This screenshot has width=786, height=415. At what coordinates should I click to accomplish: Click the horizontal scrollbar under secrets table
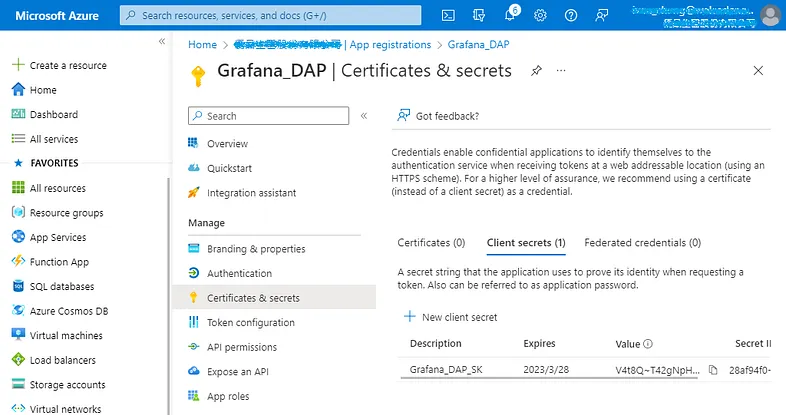(549, 378)
